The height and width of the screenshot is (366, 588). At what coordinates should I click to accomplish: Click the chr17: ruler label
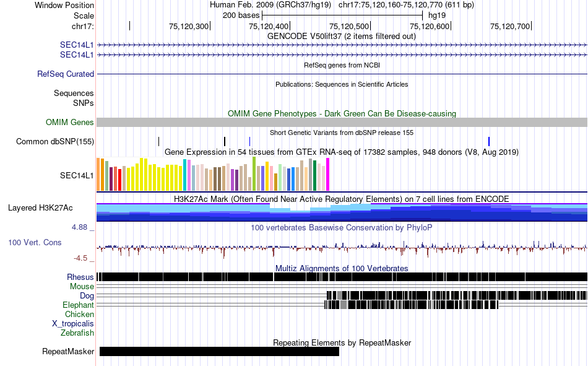coord(82,26)
